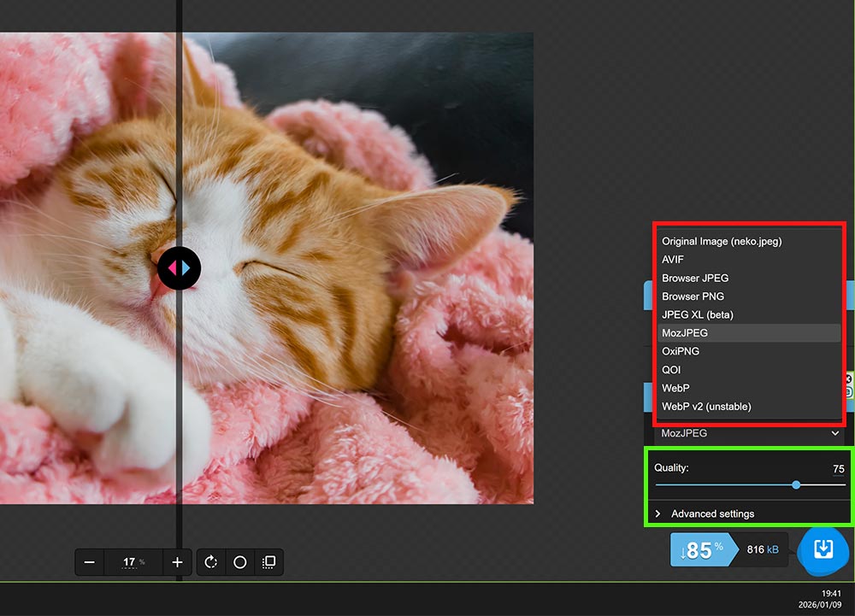Viewport: 855px width, 616px height.
Task: Select Browser JPEG format
Action: point(749,278)
